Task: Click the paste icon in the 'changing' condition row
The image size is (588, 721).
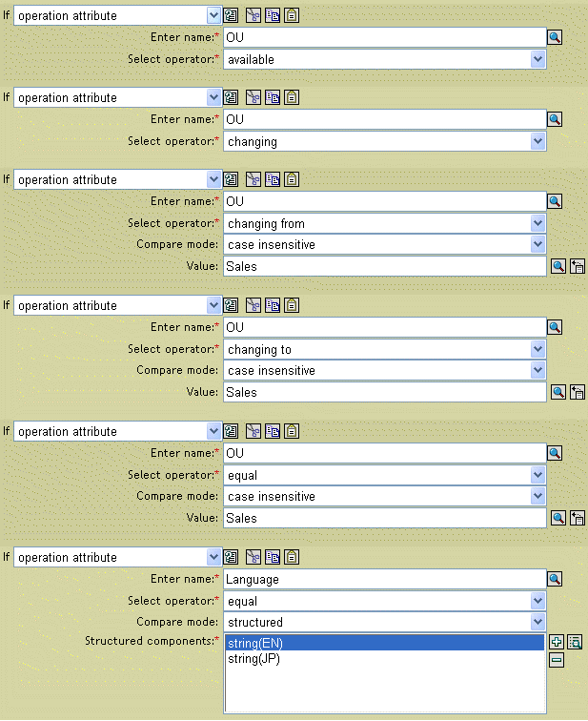Action: pos(292,98)
